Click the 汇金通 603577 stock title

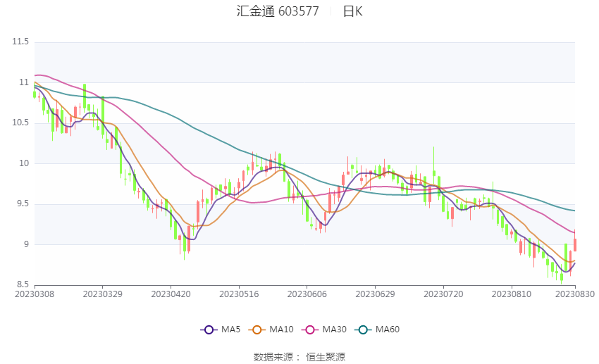point(278,11)
